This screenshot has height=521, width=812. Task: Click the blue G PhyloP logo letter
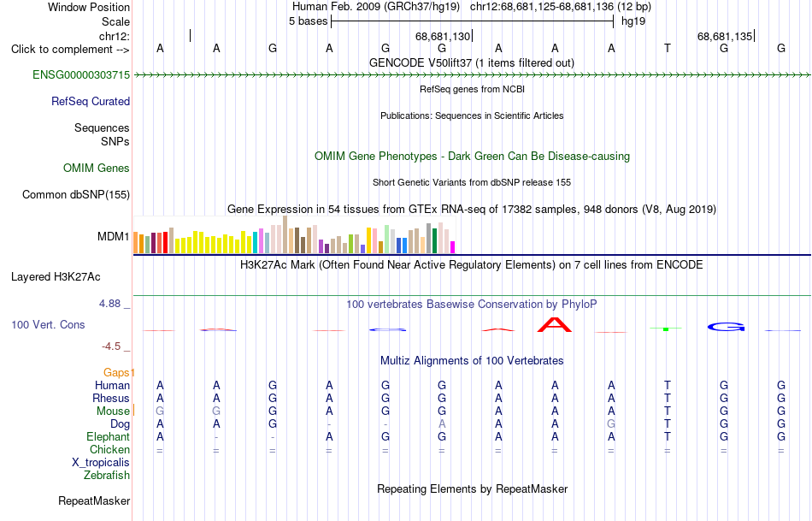point(726,327)
